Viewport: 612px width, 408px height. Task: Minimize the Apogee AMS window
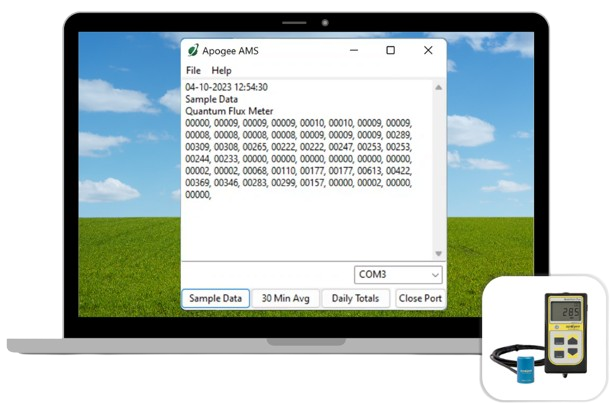point(354,50)
